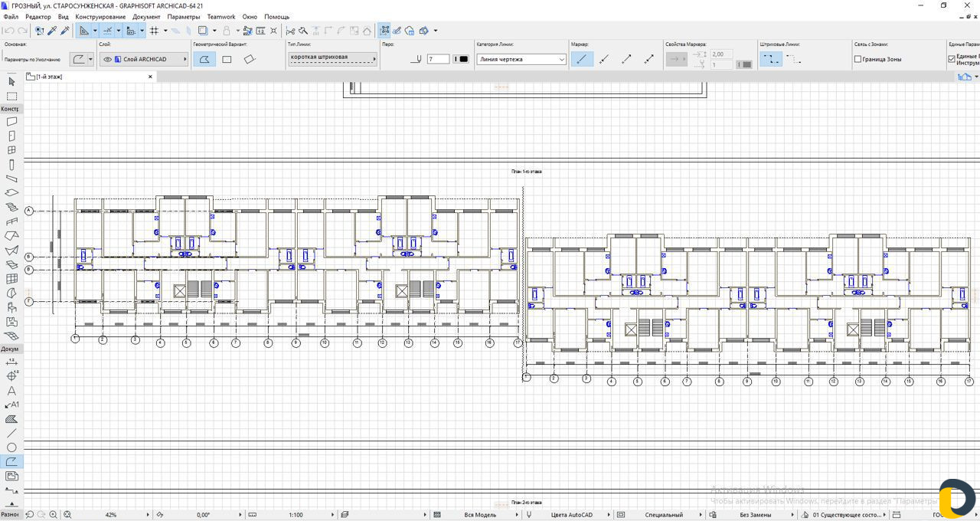Image resolution: width=980 pixels, height=521 pixels.
Task: Select the Arc/Circle tool
Action: click(11, 447)
